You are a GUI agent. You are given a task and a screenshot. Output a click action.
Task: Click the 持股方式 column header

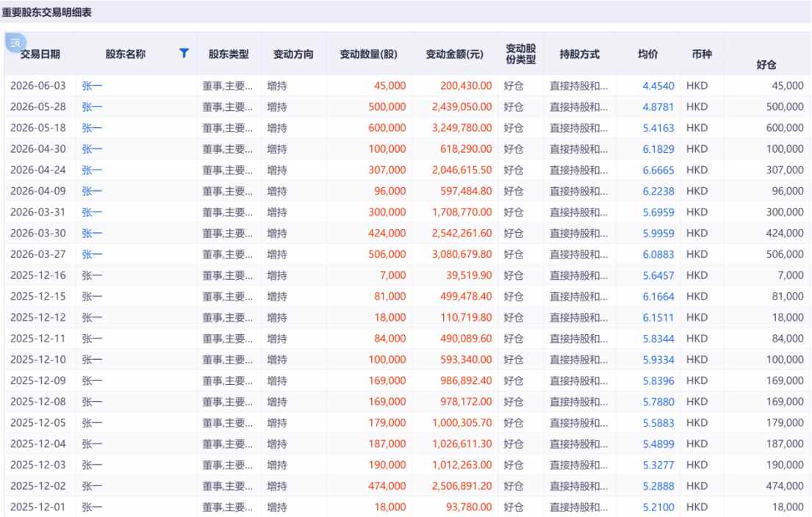580,54
